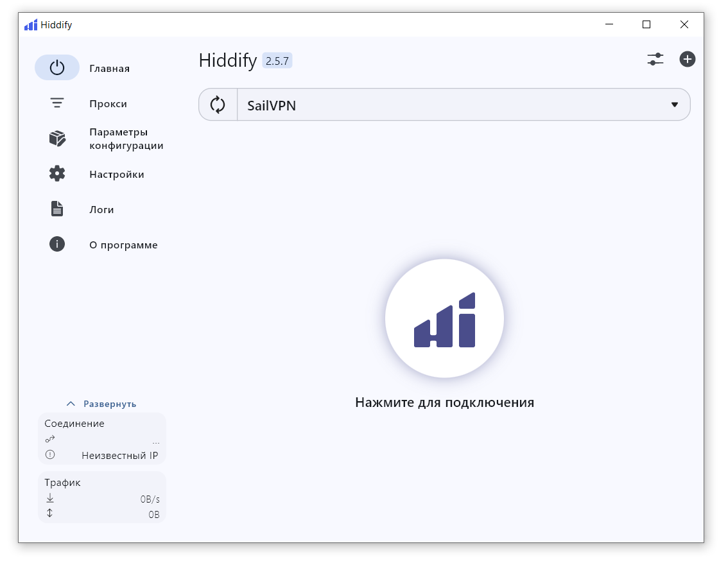Open Логи section label
Image resolution: width=728 pixels, height=561 pixels.
[101, 210]
